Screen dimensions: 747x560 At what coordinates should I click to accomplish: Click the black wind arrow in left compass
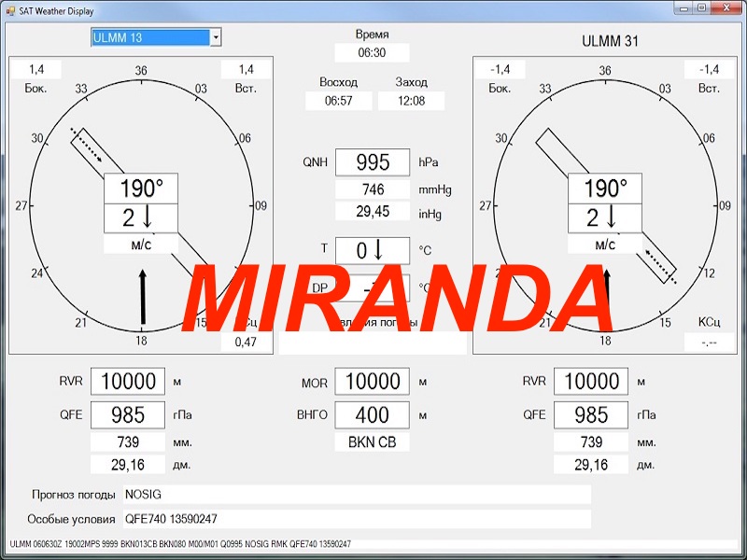click(142, 297)
